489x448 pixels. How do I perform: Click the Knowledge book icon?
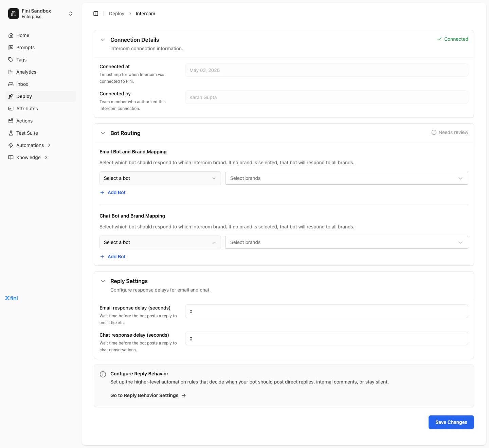11,157
